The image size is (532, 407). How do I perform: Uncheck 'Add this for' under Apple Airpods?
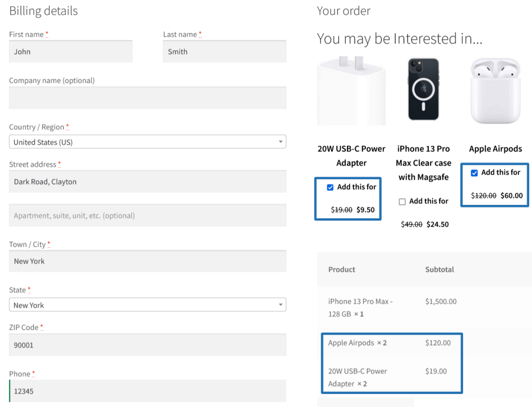(474, 173)
